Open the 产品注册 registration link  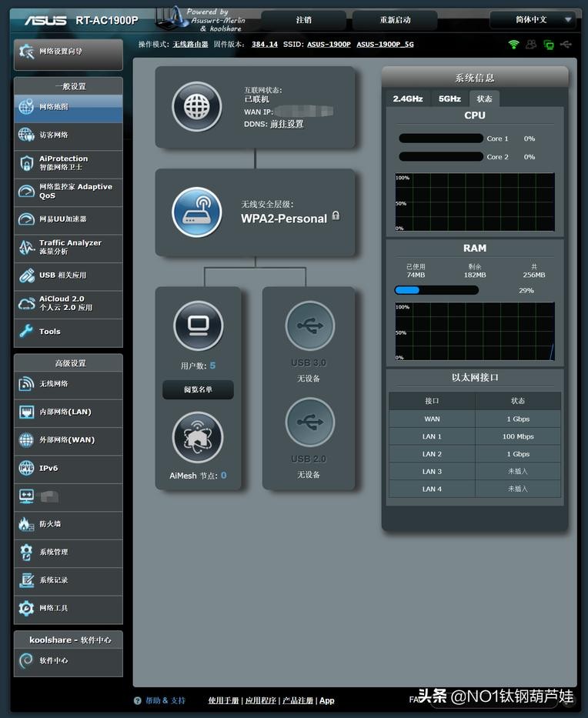point(298,700)
